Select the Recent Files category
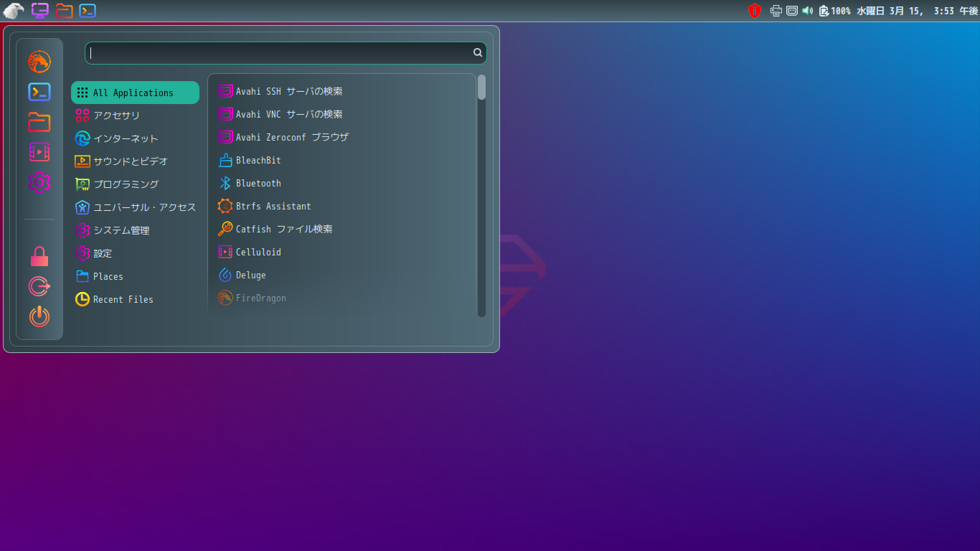This screenshot has width=980, height=551. coord(135,299)
